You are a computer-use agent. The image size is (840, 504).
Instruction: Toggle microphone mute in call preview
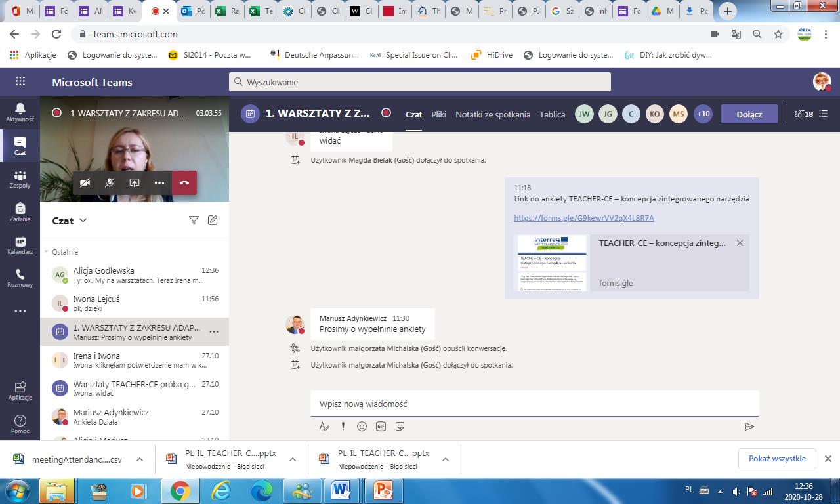(x=110, y=183)
